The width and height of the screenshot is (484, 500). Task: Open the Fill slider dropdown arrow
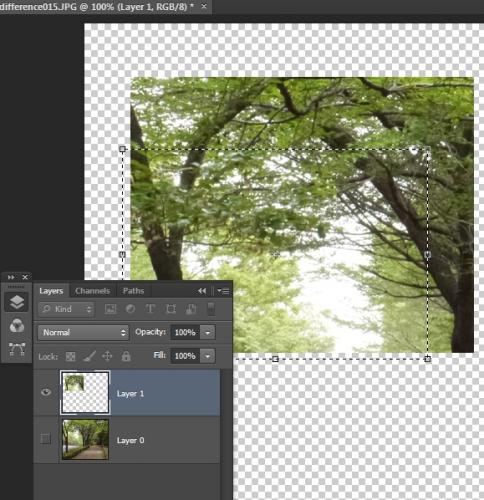[x=208, y=356]
